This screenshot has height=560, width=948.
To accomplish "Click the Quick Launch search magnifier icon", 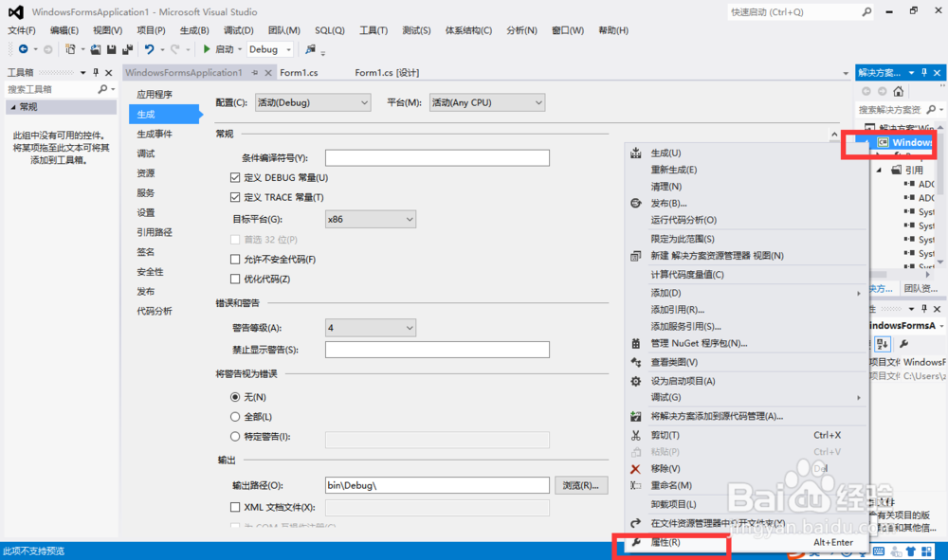I will click(x=866, y=11).
